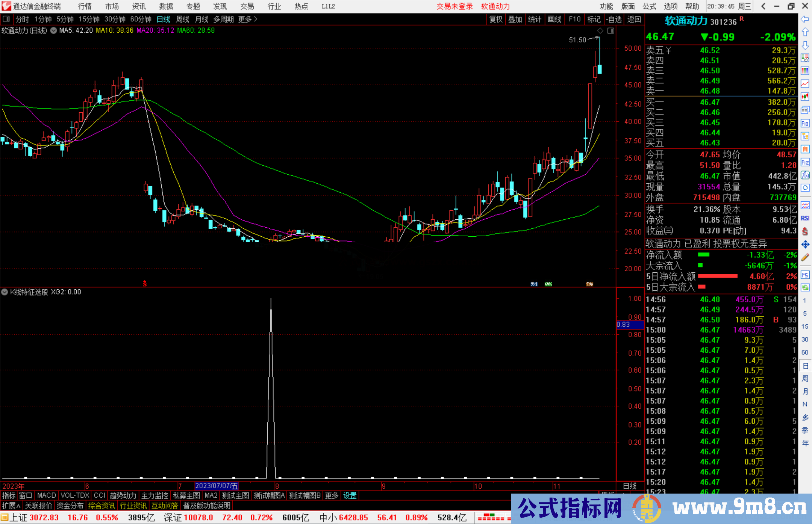Switch to the 周线 weekly period tab
Image resolution: width=812 pixels, height=524 pixels.
[x=183, y=19]
